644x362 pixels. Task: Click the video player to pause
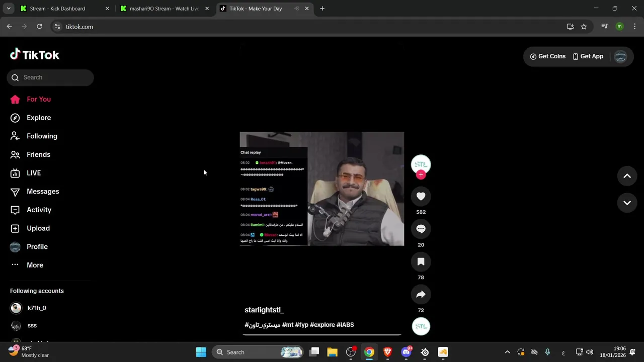point(322,189)
